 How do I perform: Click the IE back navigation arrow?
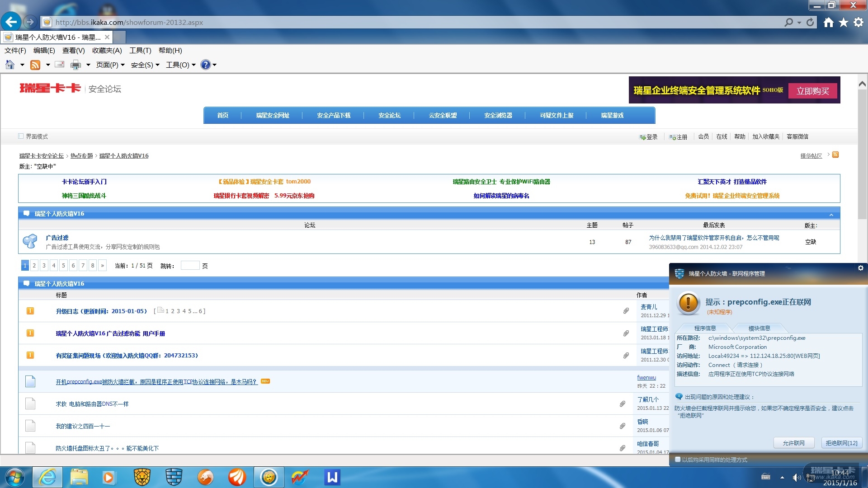(11, 22)
